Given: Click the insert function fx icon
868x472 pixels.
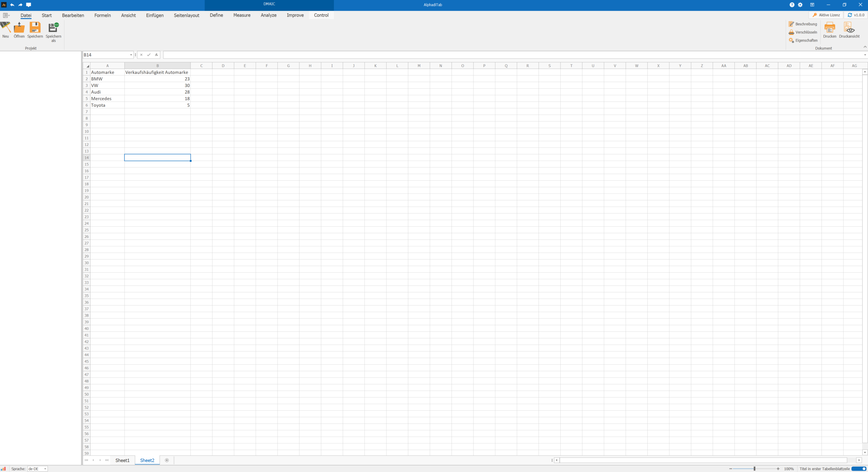Looking at the screenshot, I should [x=156, y=55].
